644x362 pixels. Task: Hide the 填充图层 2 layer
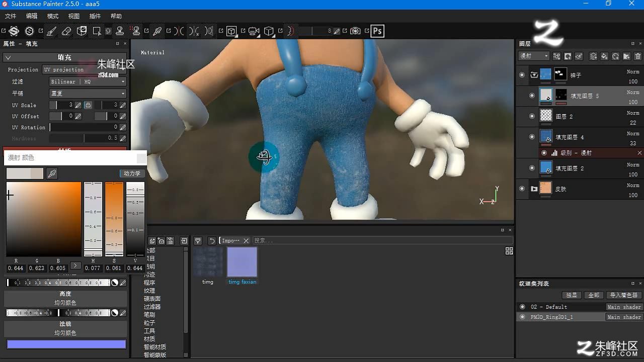point(532,168)
